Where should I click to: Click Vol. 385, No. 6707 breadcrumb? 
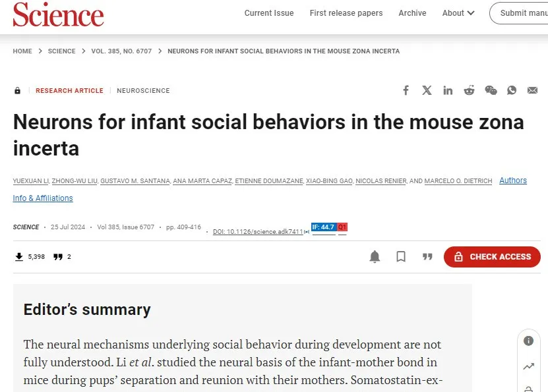pos(121,51)
